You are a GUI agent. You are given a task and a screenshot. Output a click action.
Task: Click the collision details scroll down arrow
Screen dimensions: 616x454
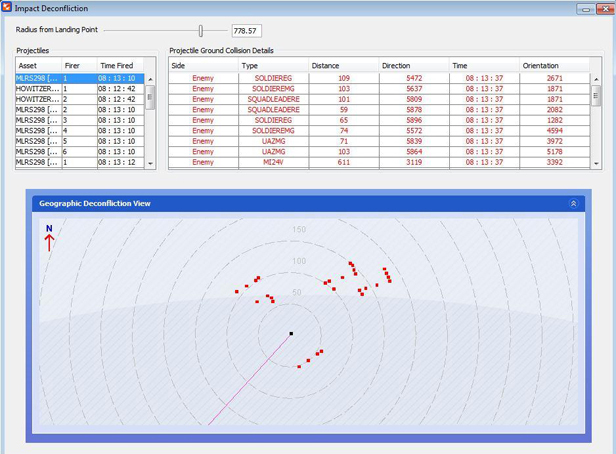pyautogui.click(x=596, y=163)
